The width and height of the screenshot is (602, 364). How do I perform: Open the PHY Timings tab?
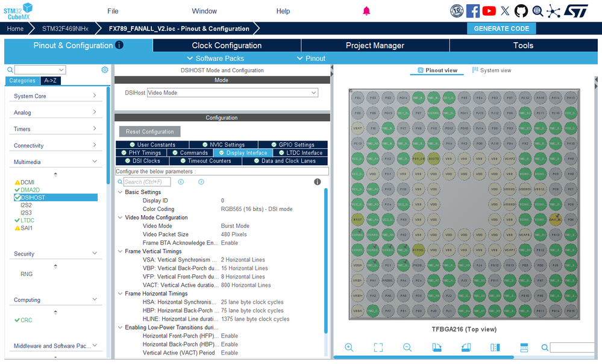pyautogui.click(x=141, y=152)
